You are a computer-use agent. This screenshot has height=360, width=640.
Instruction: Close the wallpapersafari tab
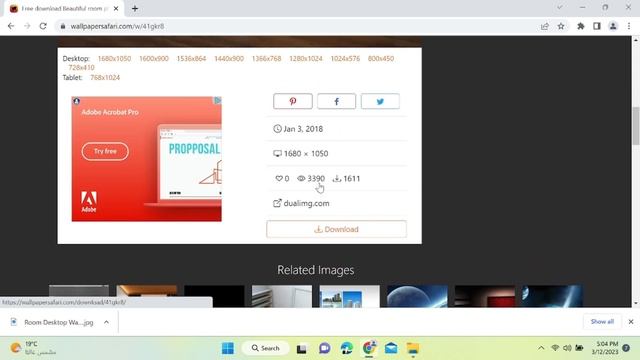pyautogui.click(x=116, y=8)
